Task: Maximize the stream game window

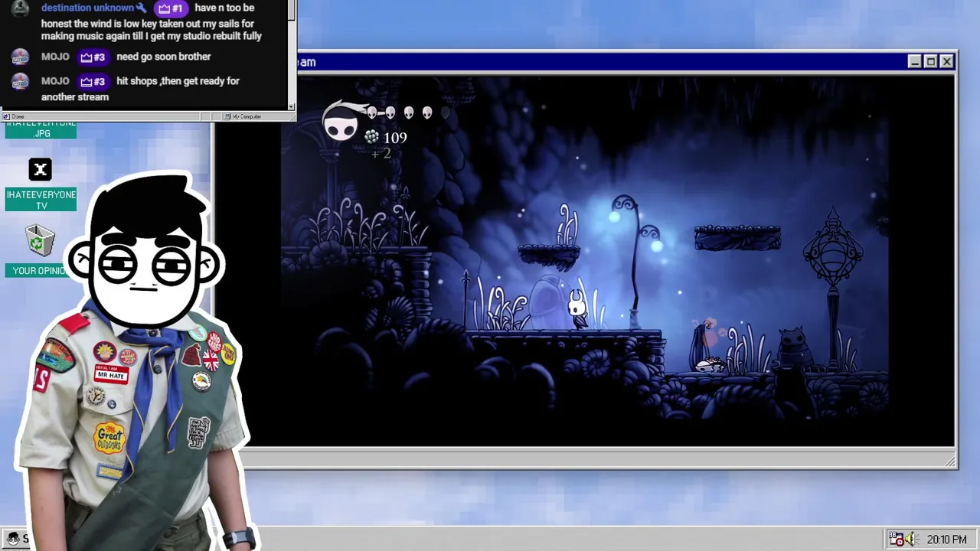Action: click(930, 62)
